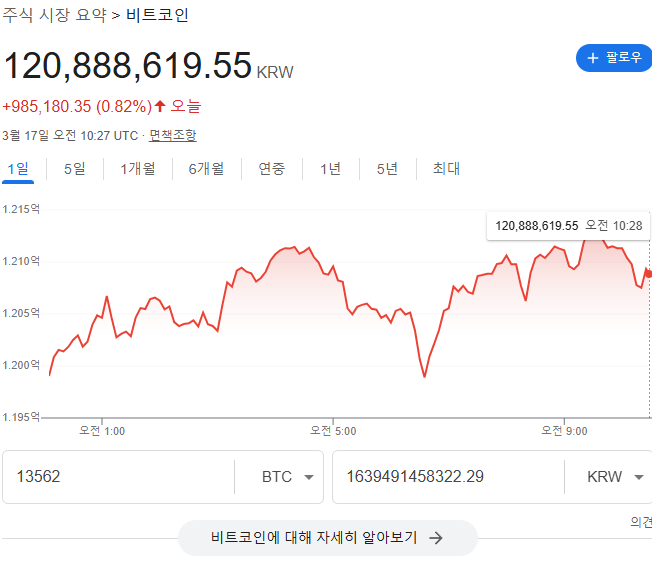Click the BTC amount field showing 13562

click(x=120, y=477)
